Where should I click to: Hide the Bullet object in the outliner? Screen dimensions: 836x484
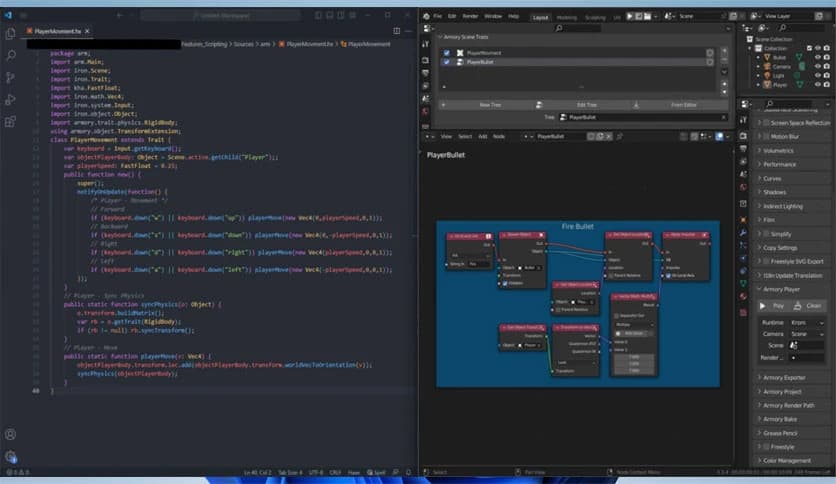[x=817, y=57]
